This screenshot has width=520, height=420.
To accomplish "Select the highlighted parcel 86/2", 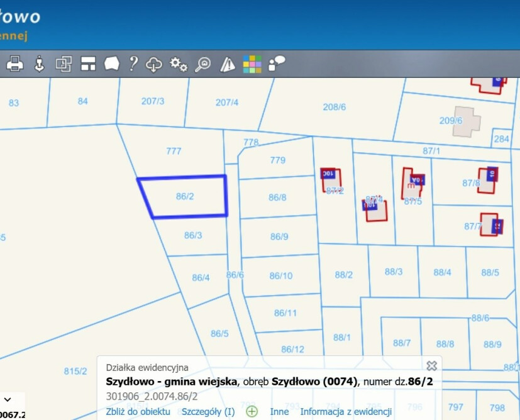I will (x=185, y=197).
